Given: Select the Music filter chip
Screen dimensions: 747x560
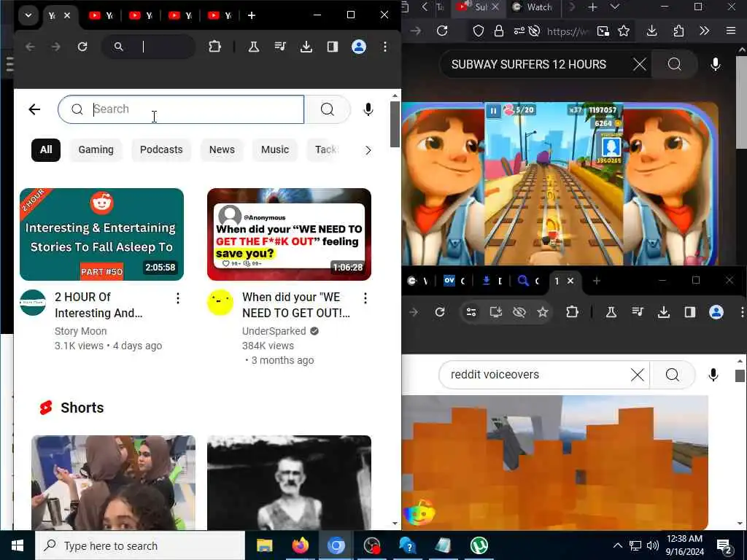Looking at the screenshot, I should tap(275, 149).
